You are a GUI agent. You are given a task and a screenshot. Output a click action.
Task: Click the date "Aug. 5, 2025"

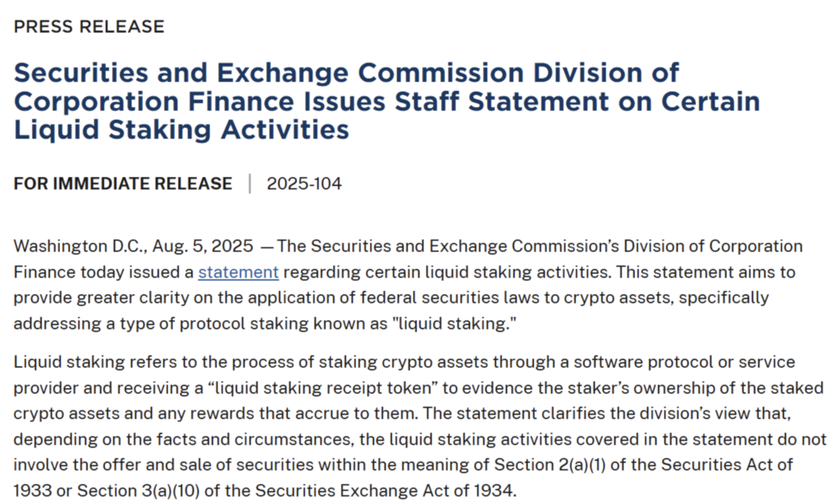pos(203,246)
